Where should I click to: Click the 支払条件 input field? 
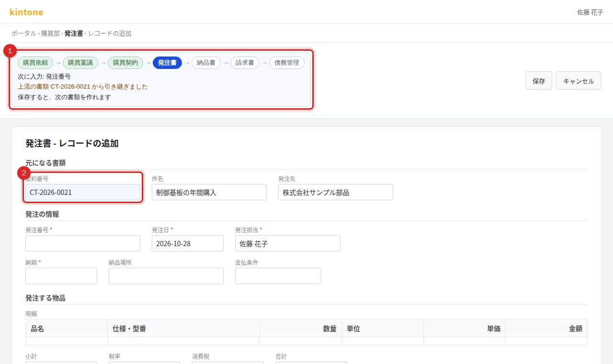[278, 276]
